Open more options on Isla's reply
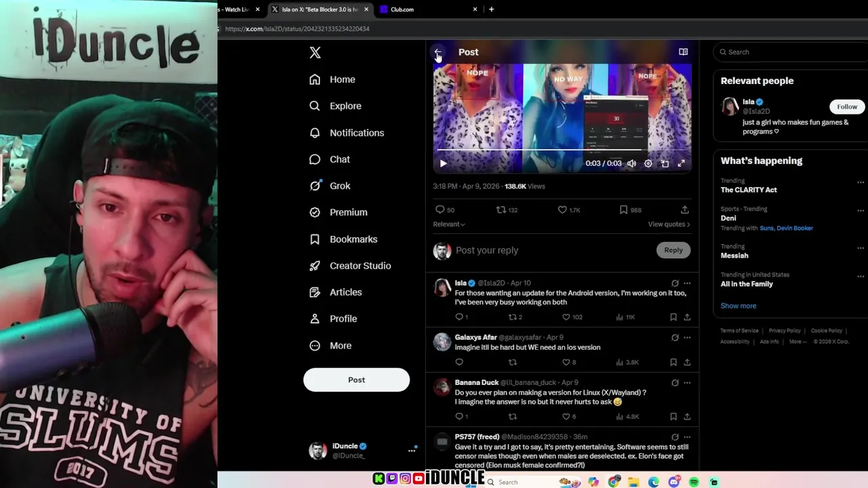Screen dimensions: 868x488 [x=687, y=283]
